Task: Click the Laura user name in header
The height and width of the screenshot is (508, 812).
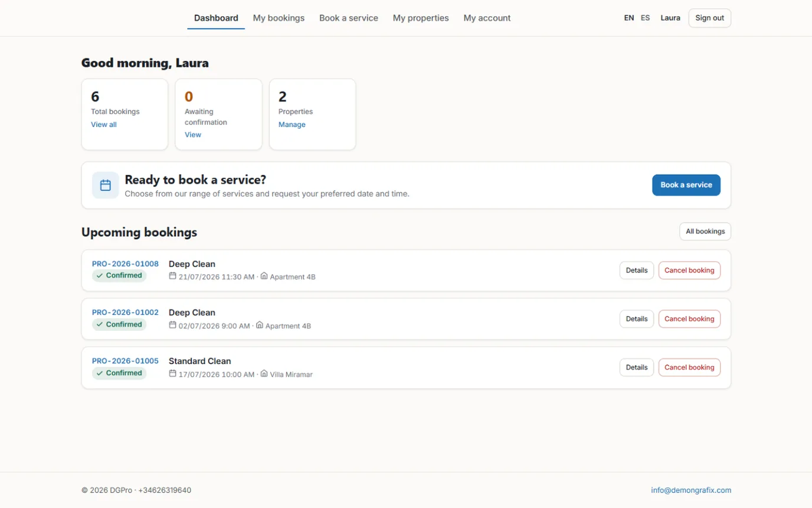Action: pyautogui.click(x=670, y=18)
